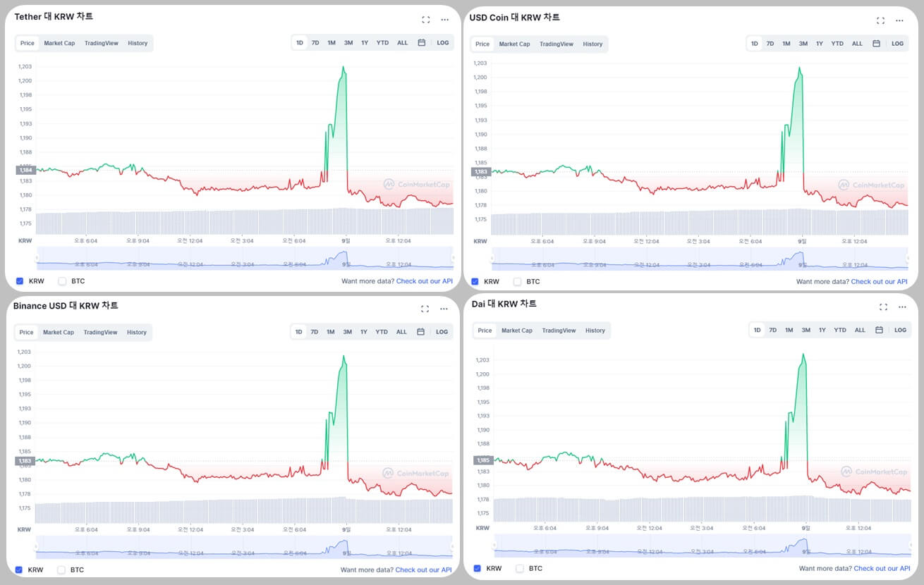Uncheck KRW checkbox on USD Coin chart
924x585 pixels.
tap(475, 281)
